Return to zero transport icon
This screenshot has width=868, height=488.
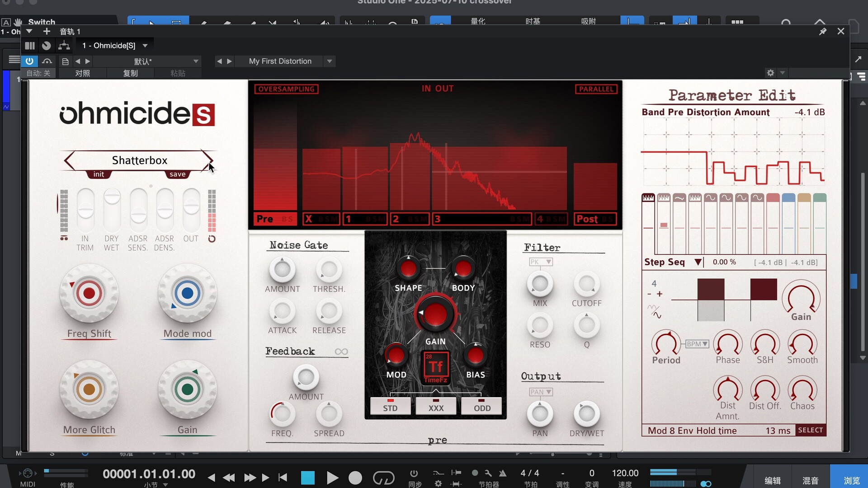[283, 477]
